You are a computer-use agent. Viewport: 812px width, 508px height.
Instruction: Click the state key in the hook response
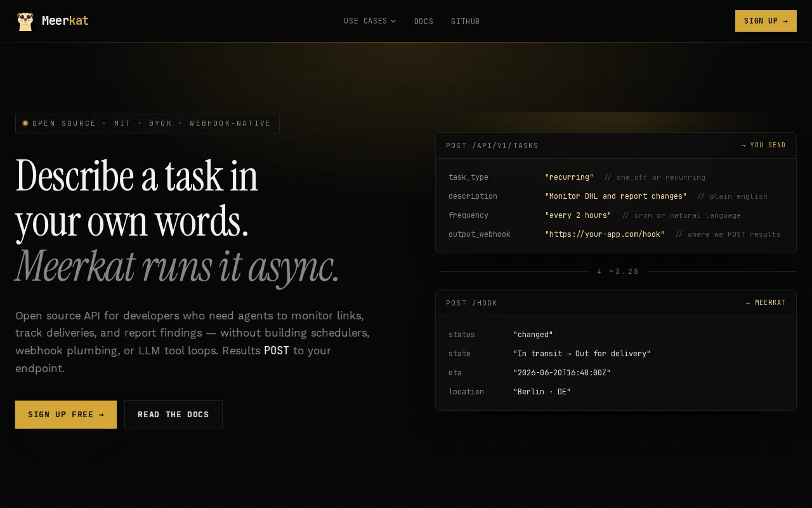pyautogui.click(x=459, y=354)
